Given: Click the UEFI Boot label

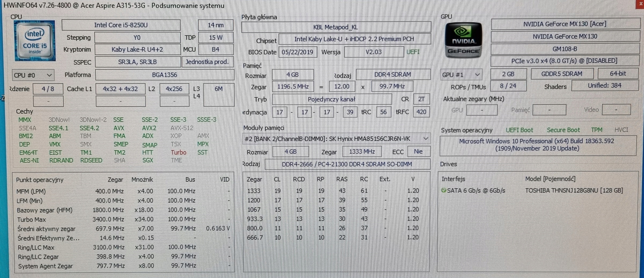Looking at the screenshot, I should point(519,130).
